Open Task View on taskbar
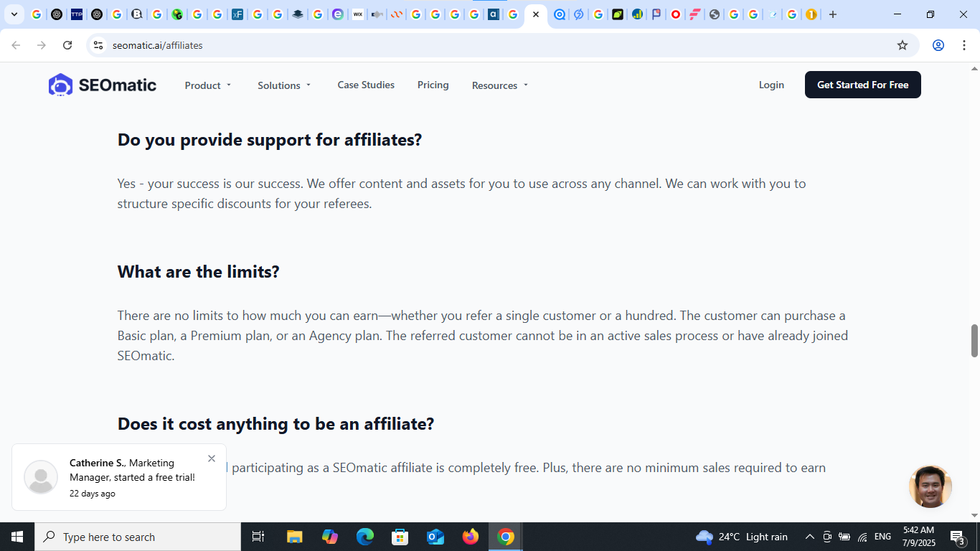The image size is (980, 551). [x=258, y=537]
